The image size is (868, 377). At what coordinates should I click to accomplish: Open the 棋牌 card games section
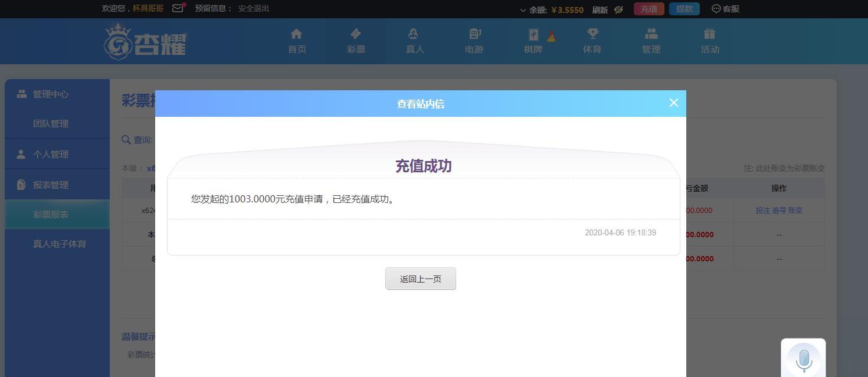533,41
